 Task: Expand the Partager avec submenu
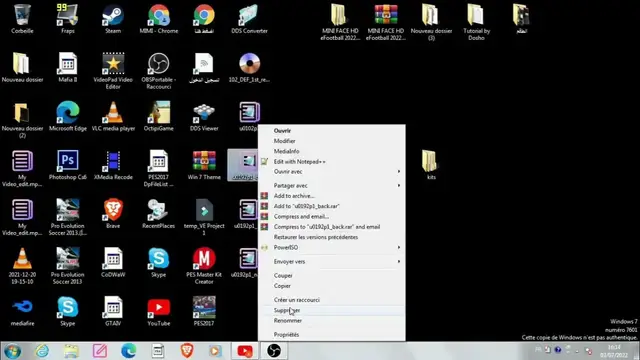point(331,185)
